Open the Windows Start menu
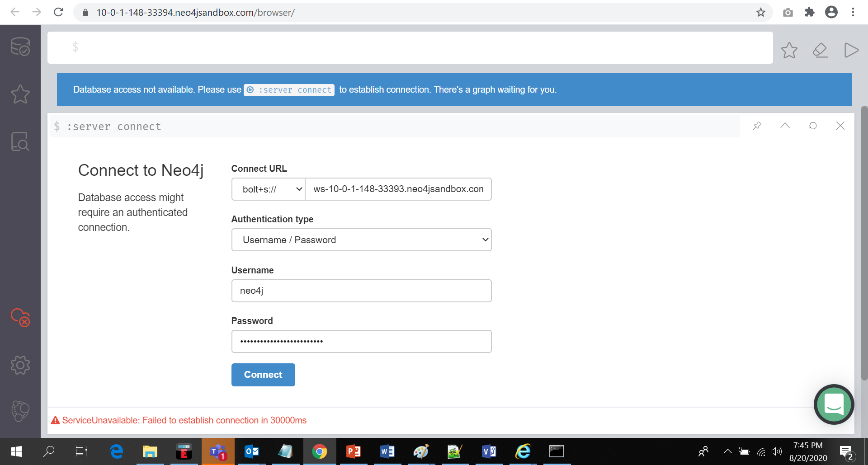The image size is (868, 465). pos(16,451)
